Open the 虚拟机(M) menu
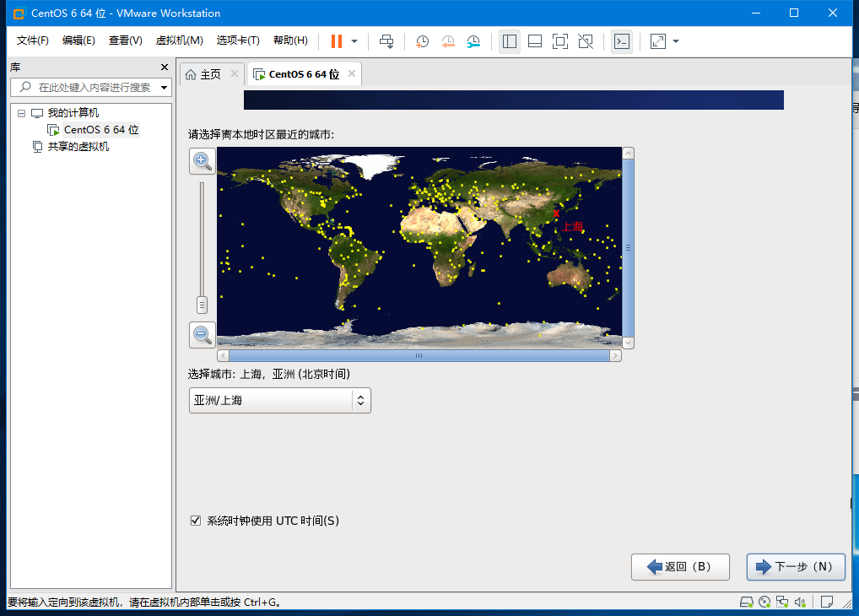 (x=179, y=40)
